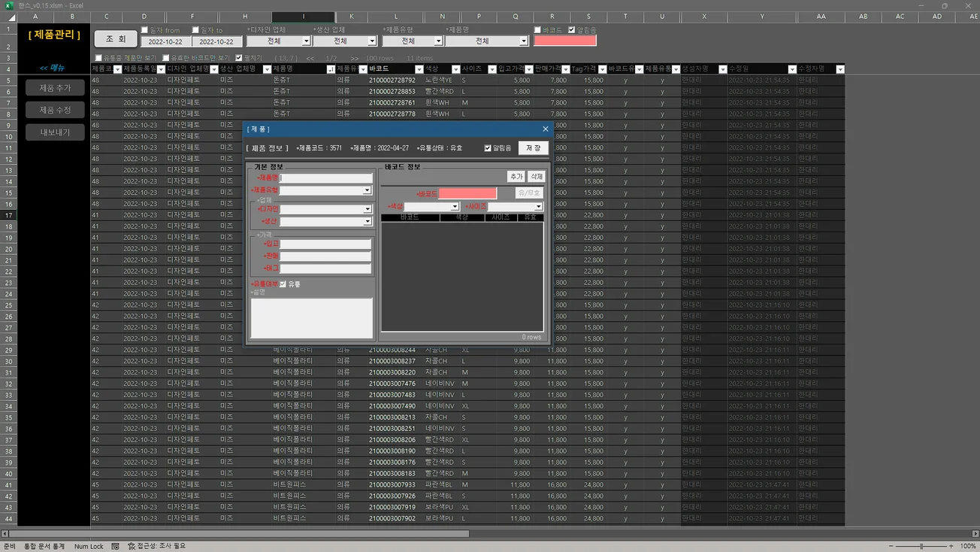Open filter arrow of 색상 column header
The image size is (980, 552).
455,69
